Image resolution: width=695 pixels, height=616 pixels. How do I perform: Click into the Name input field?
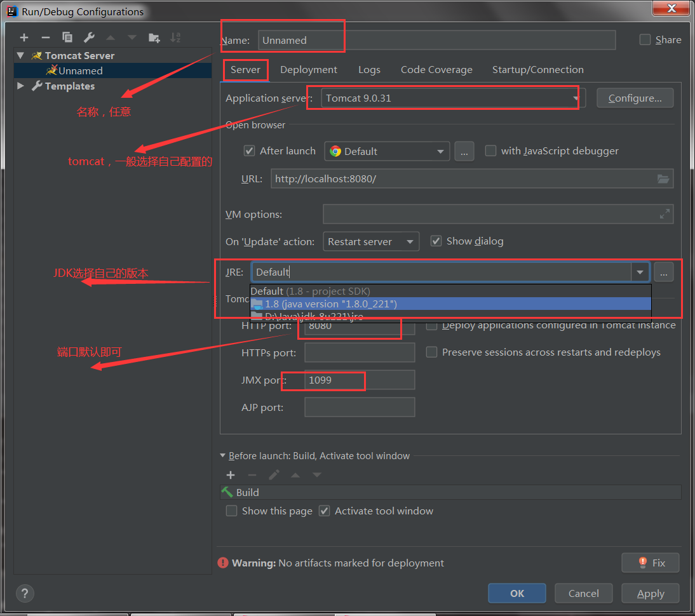pyautogui.click(x=436, y=41)
